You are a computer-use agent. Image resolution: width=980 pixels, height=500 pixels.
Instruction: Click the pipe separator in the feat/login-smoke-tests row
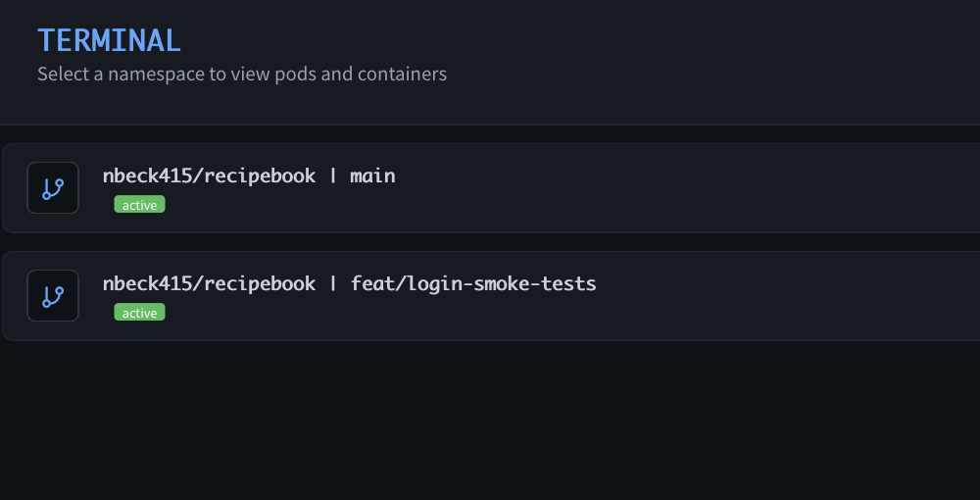[x=333, y=284]
